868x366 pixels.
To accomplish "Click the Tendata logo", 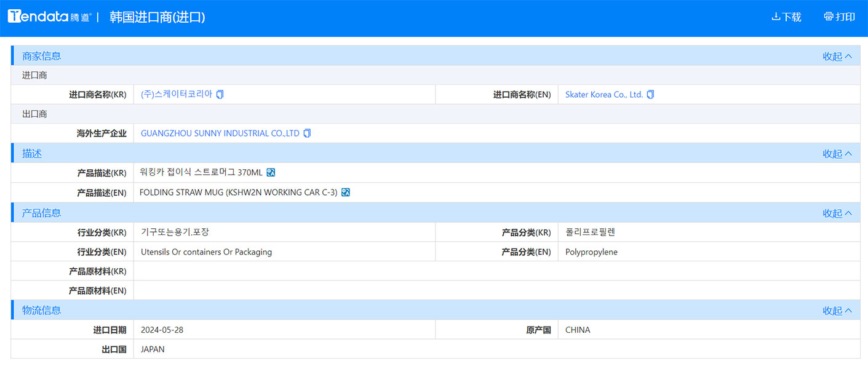I will tap(49, 17).
